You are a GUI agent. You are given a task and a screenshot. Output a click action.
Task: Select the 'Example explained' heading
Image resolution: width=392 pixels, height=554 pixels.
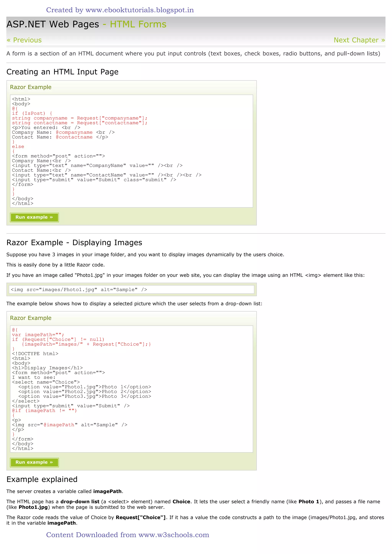point(42,479)
